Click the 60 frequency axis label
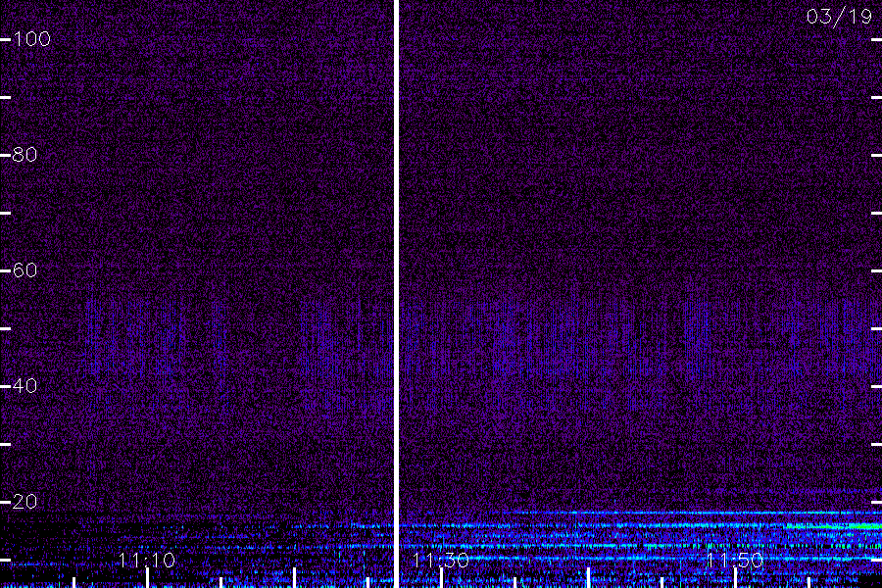Image resolution: width=882 pixels, height=588 pixels. tap(24, 270)
